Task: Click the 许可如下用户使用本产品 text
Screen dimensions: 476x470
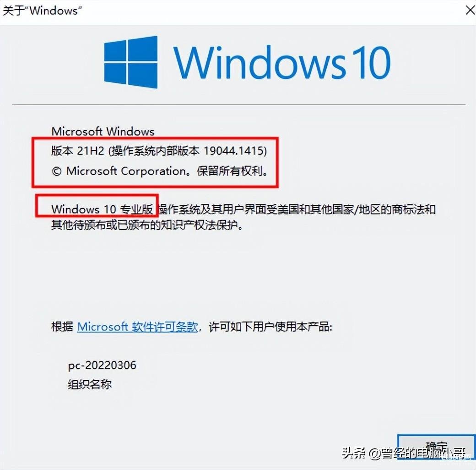Action: [270, 327]
